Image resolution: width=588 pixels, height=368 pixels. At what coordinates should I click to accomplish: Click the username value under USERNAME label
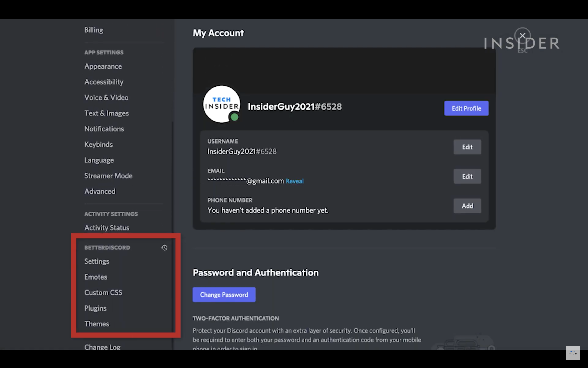[242, 151]
